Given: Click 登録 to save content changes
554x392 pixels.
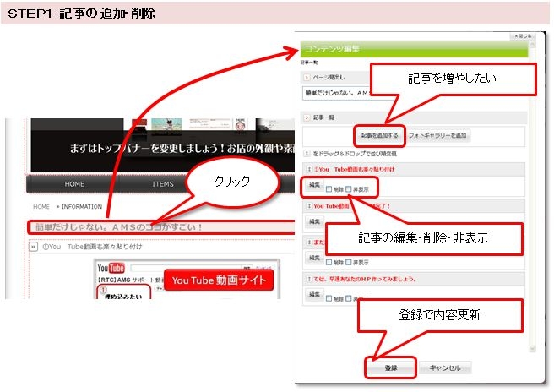Looking at the screenshot, I should coord(391,368).
